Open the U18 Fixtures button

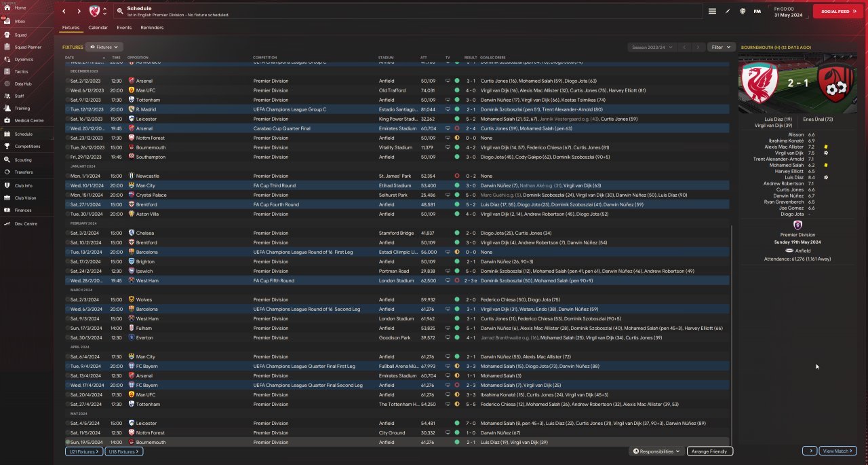tap(123, 451)
